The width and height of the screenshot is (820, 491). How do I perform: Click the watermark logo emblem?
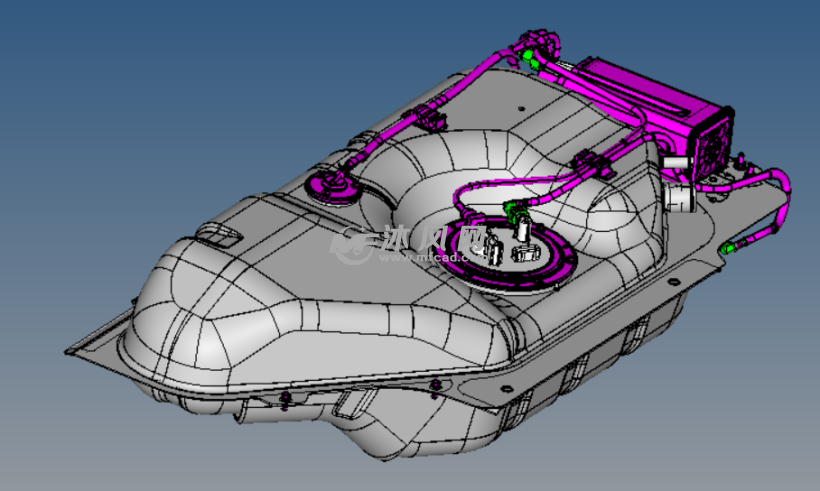click(x=353, y=244)
